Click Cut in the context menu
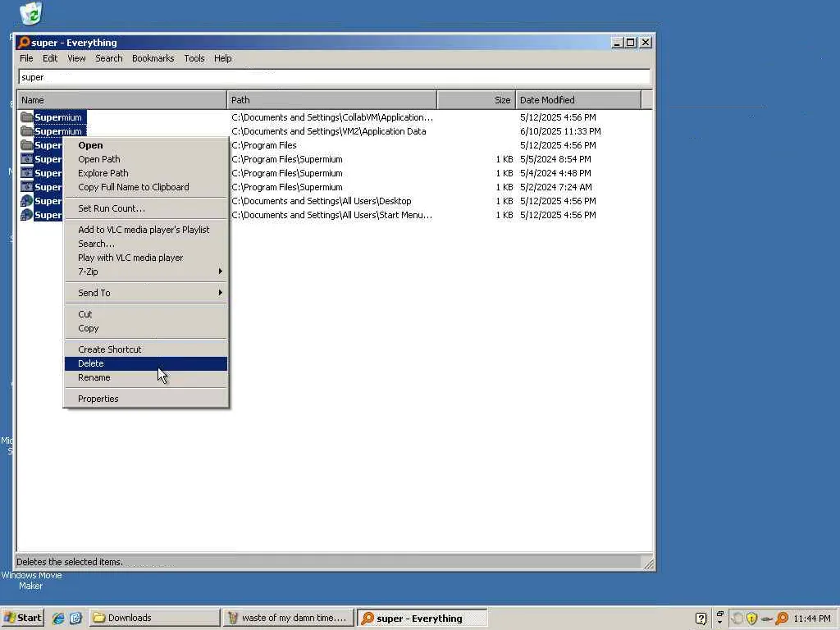Viewport: 840px width, 630px height. coord(146,314)
